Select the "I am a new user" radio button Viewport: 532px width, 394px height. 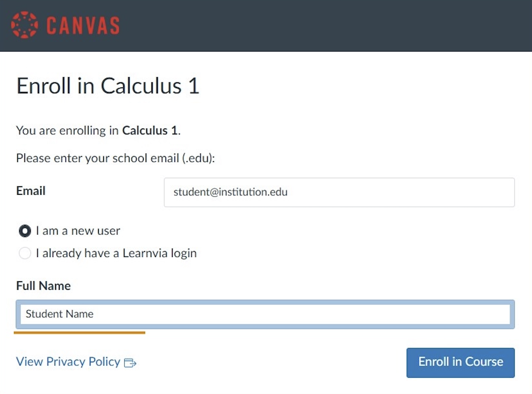coord(25,231)
